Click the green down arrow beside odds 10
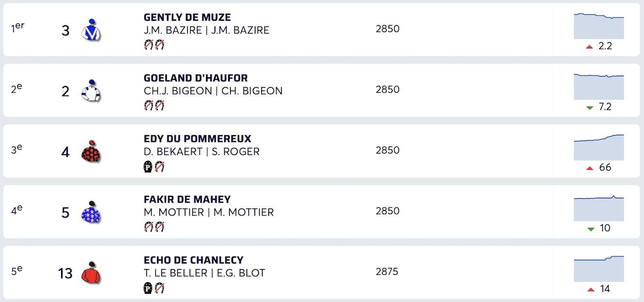Image resolution: width=644 pixels, height=302 pixels. [x=590, y=229]
